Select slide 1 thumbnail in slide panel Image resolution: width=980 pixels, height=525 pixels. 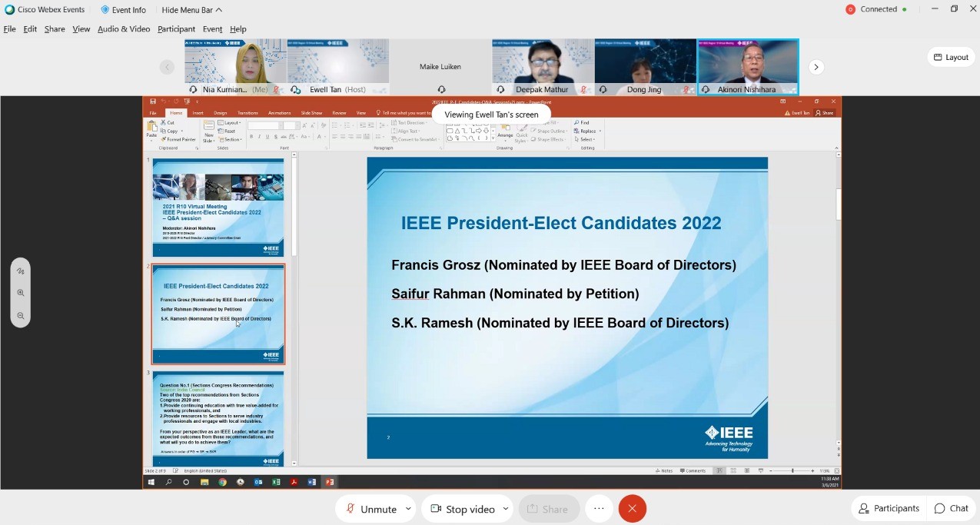(218, 208)
